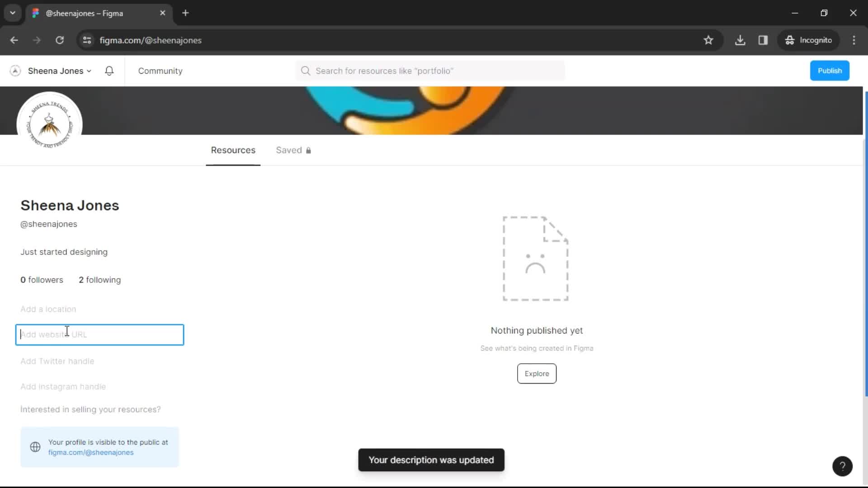Click the Publish button in top right

(830, 70)
